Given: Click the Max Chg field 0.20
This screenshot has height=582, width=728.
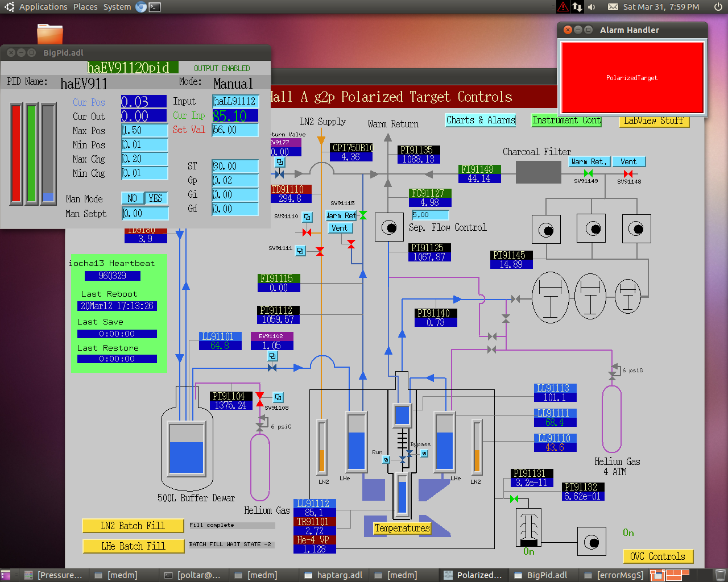Looking at the screenshot, I should [x=145, y=159].
